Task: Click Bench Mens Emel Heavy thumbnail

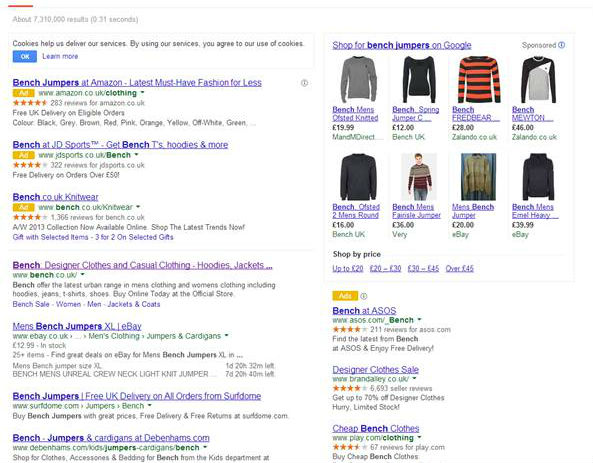Action: [x=539, y=177]
